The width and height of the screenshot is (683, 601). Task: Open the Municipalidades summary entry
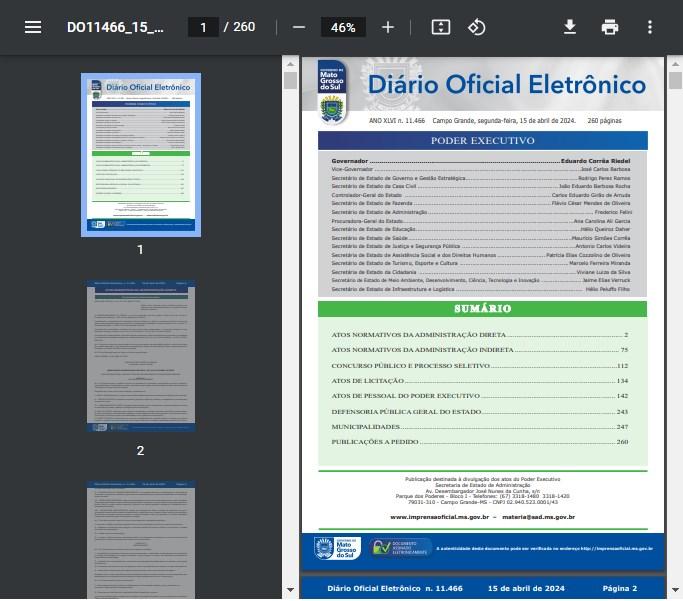click(x=363, y=426)
